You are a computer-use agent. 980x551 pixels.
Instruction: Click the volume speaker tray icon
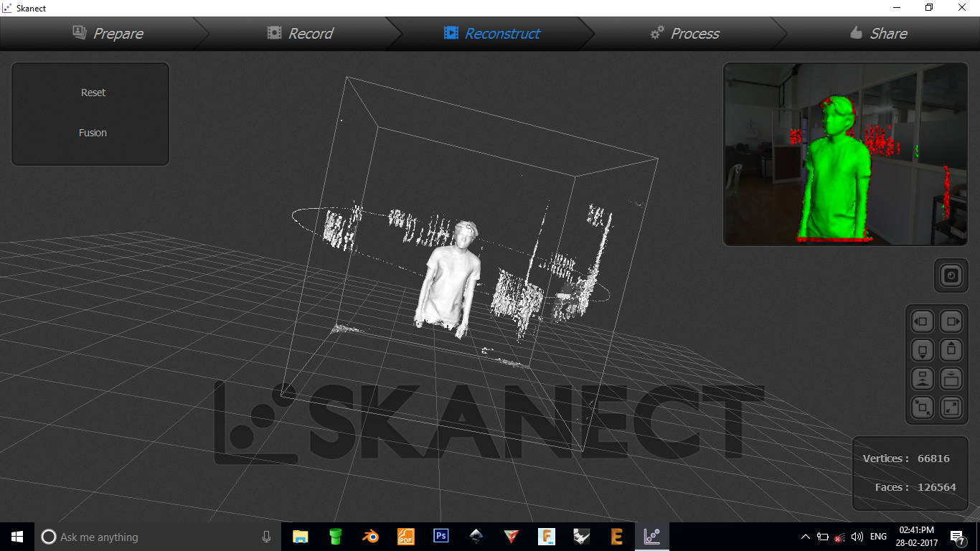pos(857,537)
